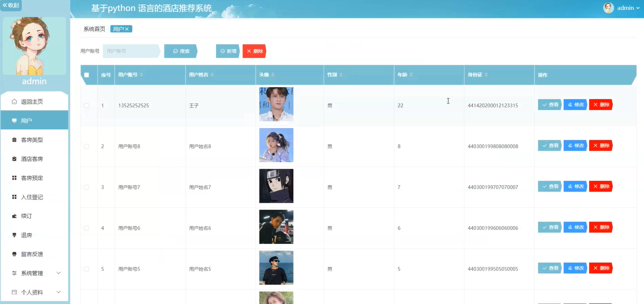
Task: Click the icon beside 续订
Action: click(14, 216)
